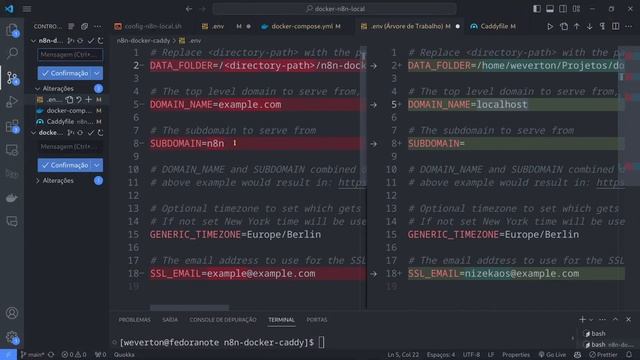Open Remote Explorer in activity bar

pos(12,150)
